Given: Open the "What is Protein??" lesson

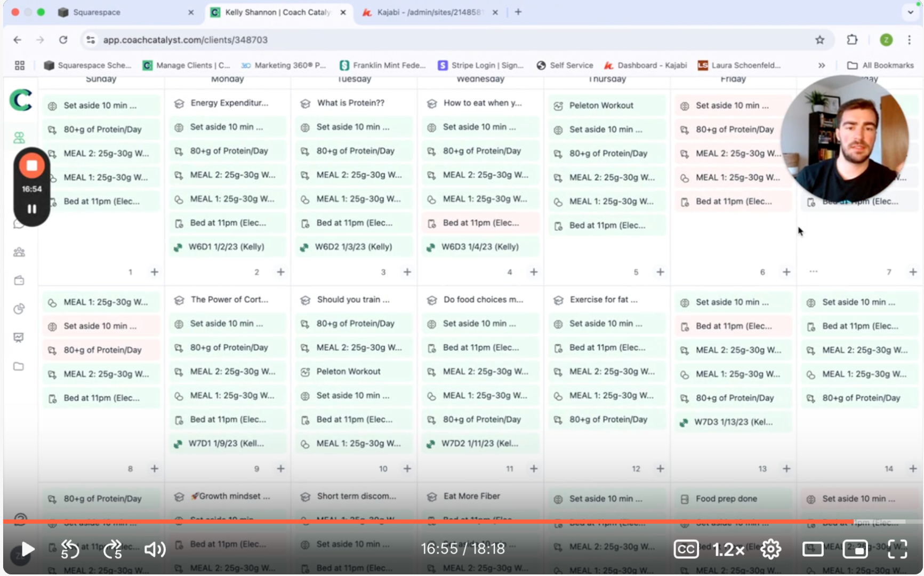Looking at the screenshot, I should [355, 103].
